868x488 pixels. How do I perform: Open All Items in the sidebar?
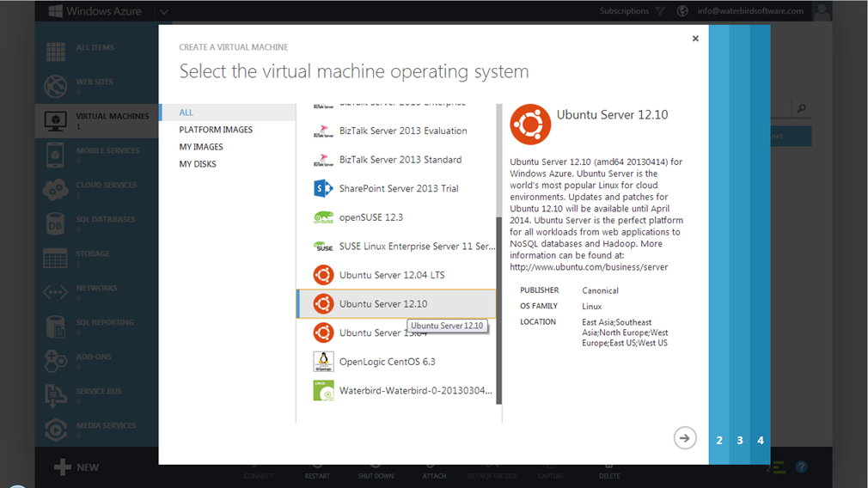click(x=95, y=47)
